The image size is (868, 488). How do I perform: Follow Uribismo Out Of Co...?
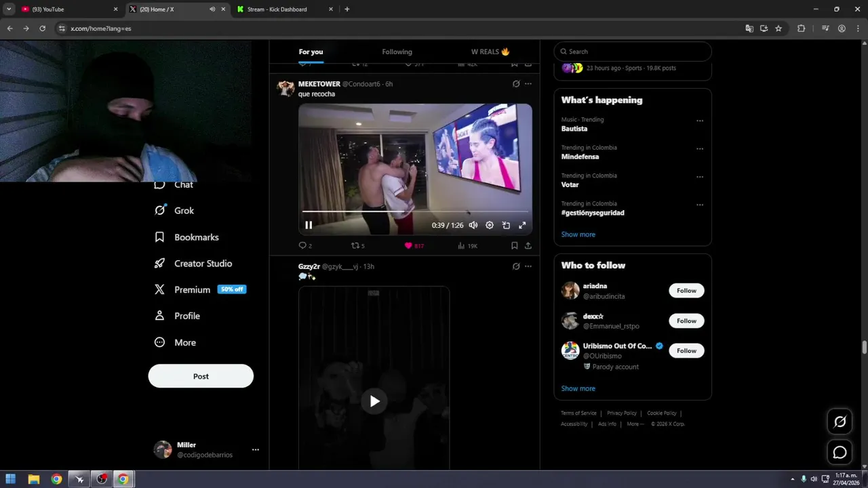click(686, 350)
